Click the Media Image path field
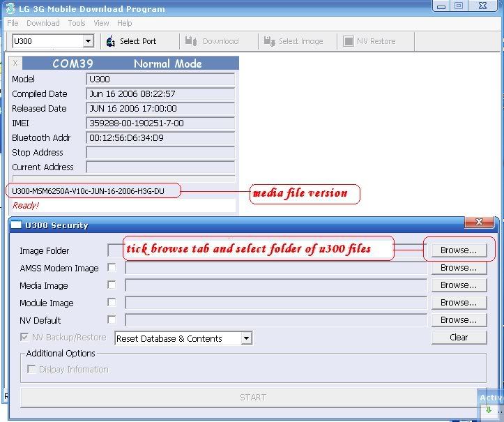 (276, 285)
